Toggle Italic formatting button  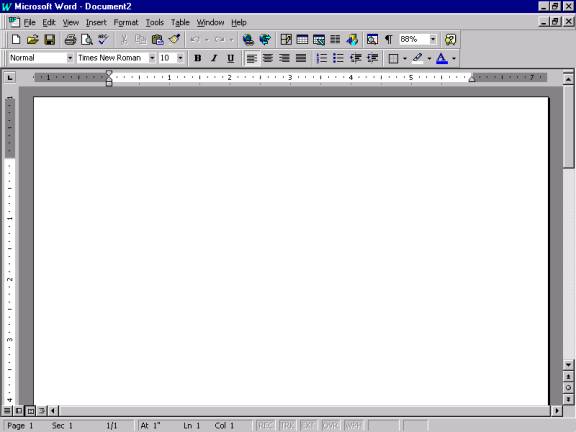(x=214, y=58)
